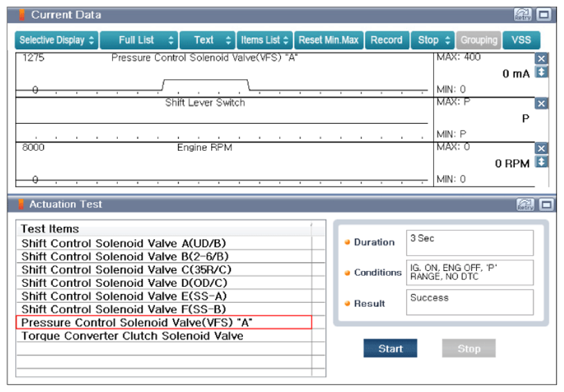Click Start in Actuation Test

pos(390,348)
